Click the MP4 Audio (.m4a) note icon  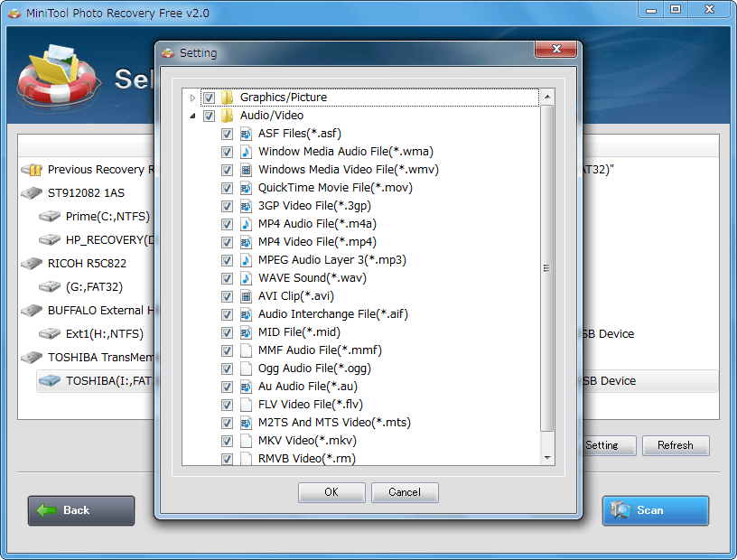coord(246,224)
